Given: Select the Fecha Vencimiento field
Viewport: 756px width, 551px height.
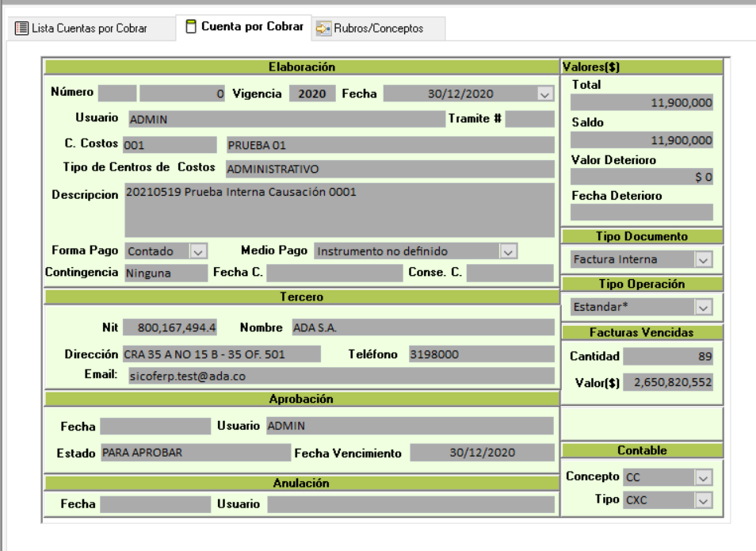Looking at the screenshot, I should [x=482, y=453].
